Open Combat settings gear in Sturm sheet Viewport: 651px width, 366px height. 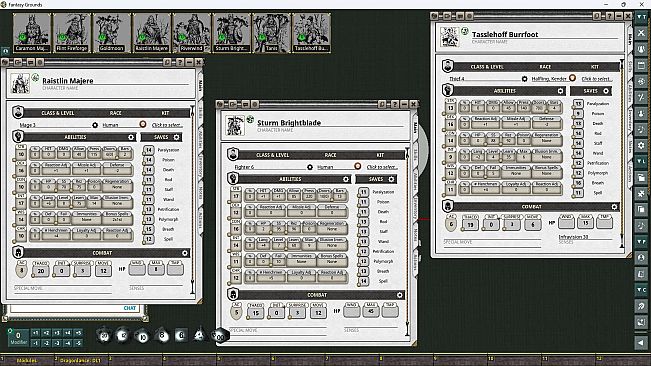399,295
